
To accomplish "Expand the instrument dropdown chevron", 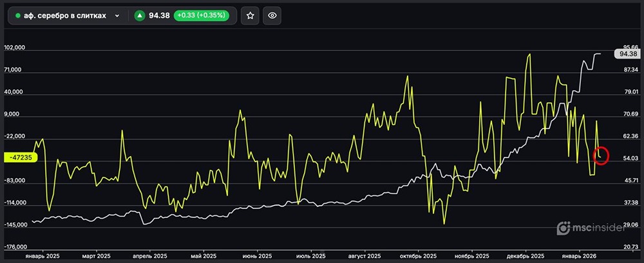I will coord(117,15).
